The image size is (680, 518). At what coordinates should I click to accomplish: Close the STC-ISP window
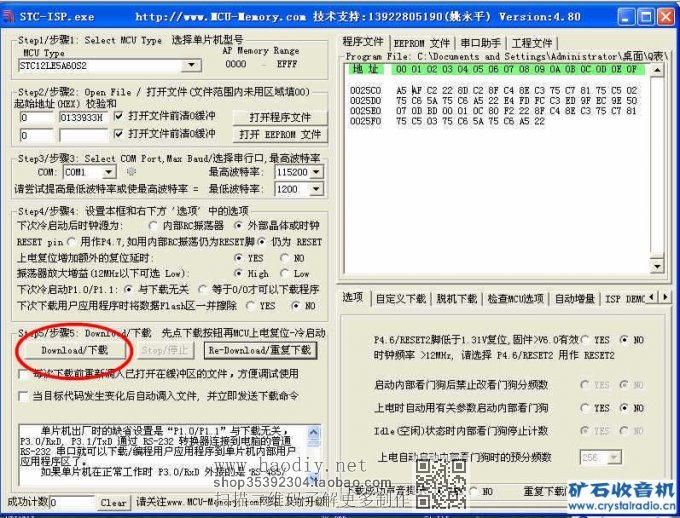click(x=665, y=16)
